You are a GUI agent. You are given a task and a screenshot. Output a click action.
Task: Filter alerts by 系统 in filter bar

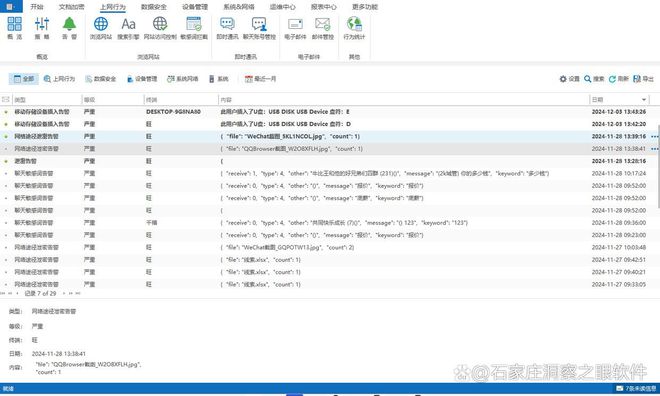218,79
